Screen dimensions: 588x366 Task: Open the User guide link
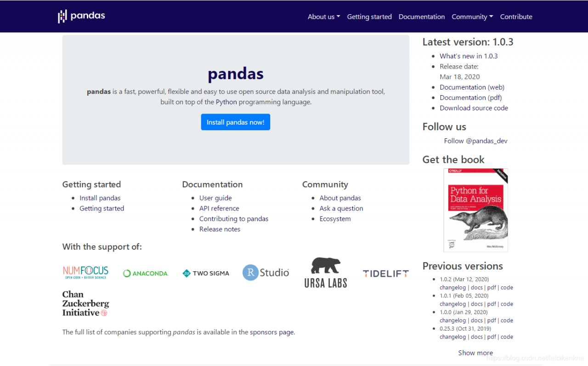(x=215, y=198)
